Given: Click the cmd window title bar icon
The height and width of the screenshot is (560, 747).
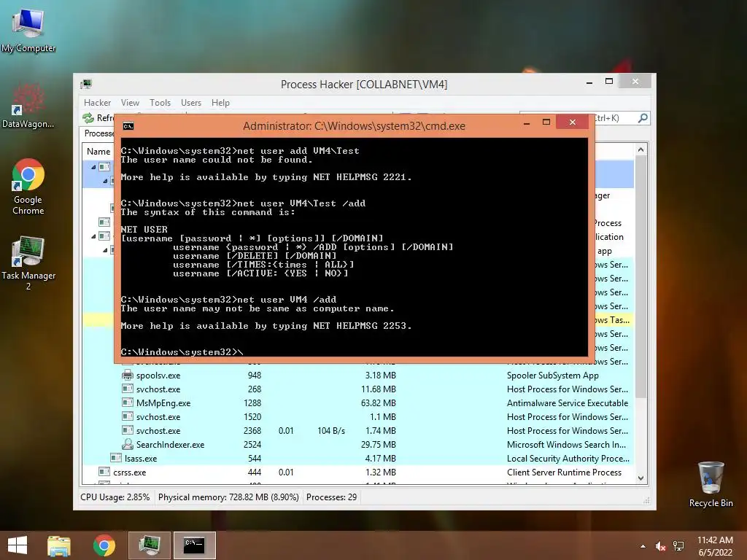Looking at the screenshot, I should 128,125.
